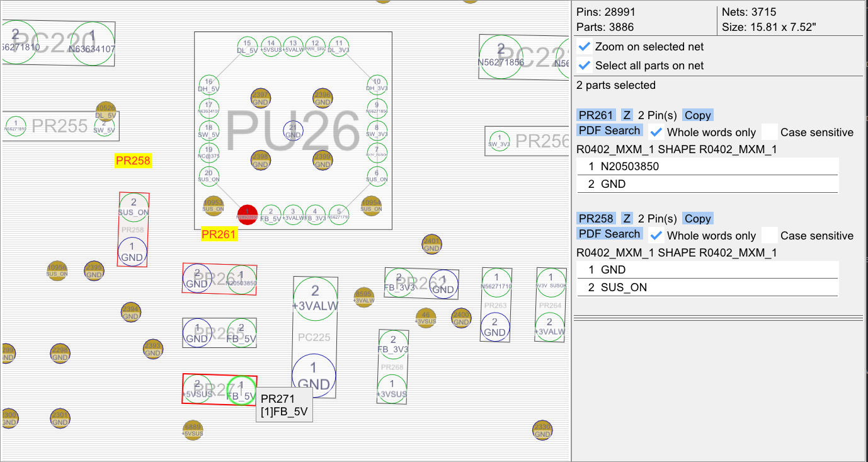Copy the PR258 part name
The width and height of the screenshot is (868, 462).
coord(697,218)
